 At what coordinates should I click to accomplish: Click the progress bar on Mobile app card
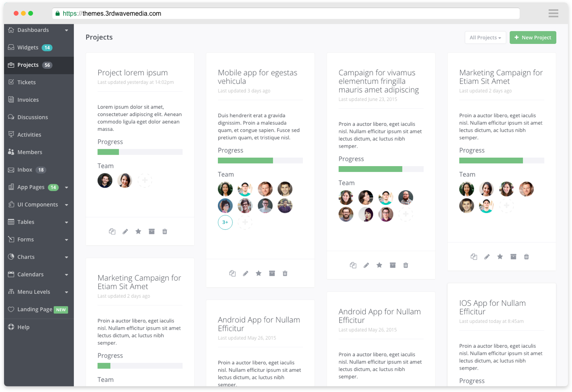pos(260,161)
